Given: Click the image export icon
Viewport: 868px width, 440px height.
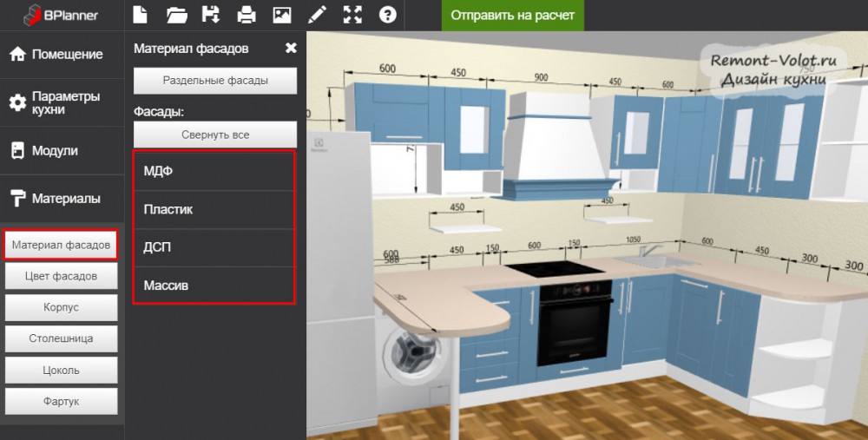Looking at the screenshot, I should 281,15.
